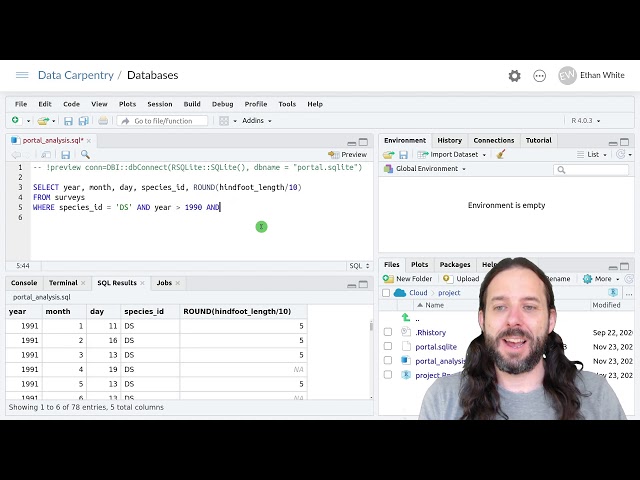Switch to the Connections tab
The height and width of the screenshot is (480, 640).
493,140
